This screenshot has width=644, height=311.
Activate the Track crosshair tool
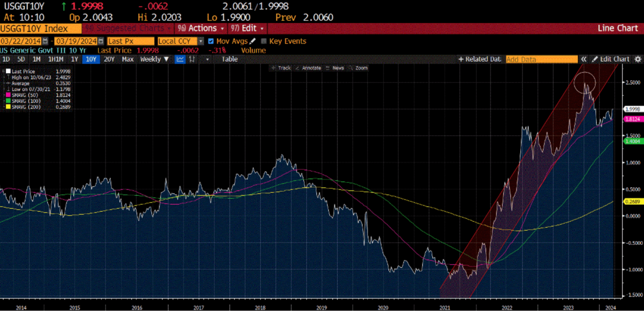[281, 68]
